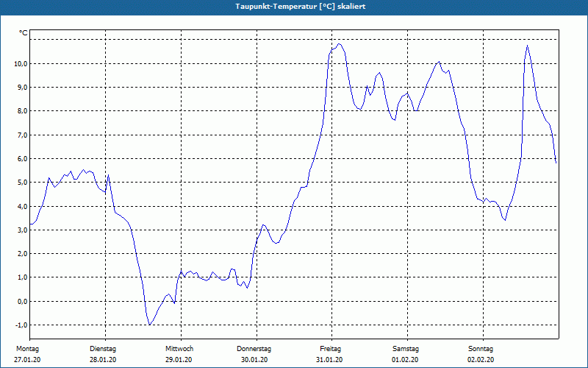Click the curve's lowest point near -1,0
Image resolution: width=588 pixels, height=368 pixels.
[150, 325]
